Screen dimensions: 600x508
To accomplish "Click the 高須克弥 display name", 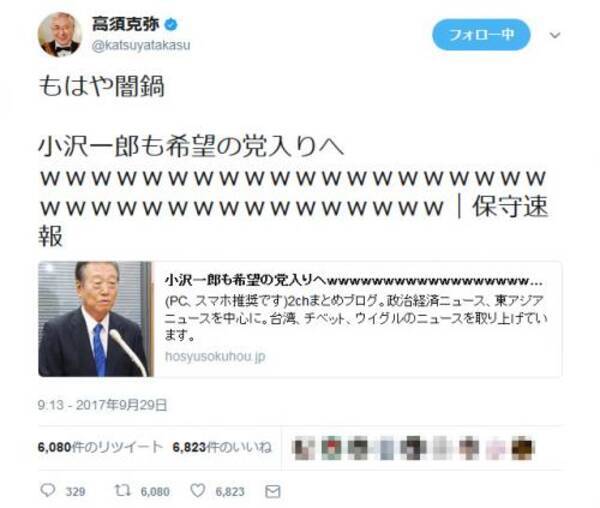I will coord(126,24).
